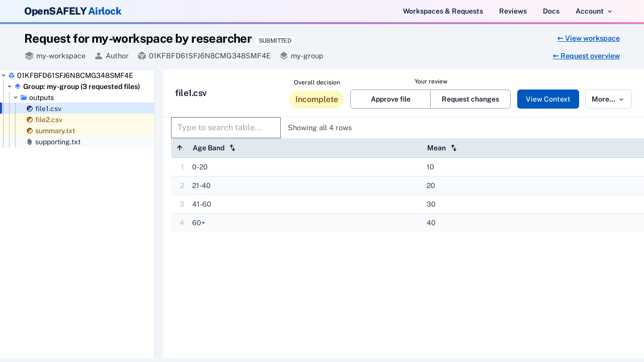The image size is (644, 362).
Task: Click the upward sort arrow in the table header
Action: [x=180, y=148]
